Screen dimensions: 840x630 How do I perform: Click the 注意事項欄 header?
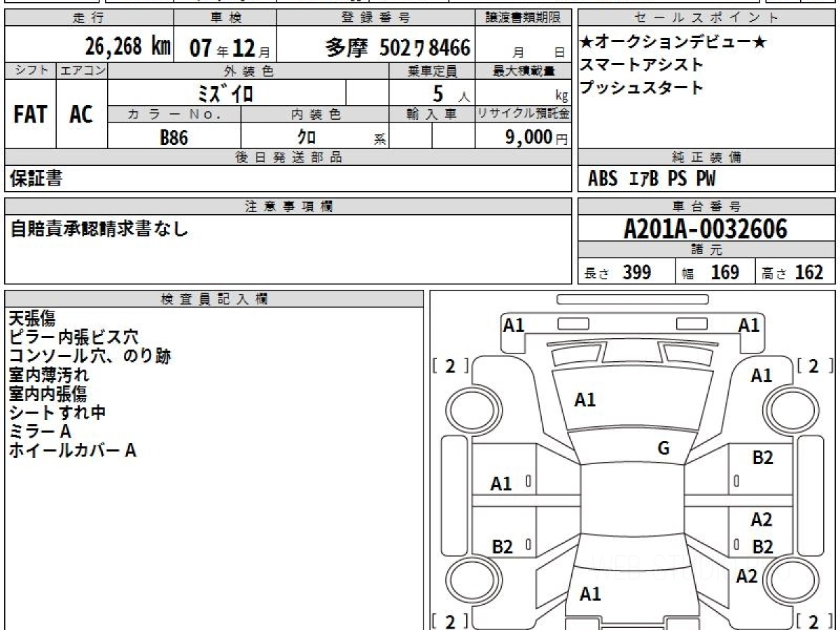[288, 206]
